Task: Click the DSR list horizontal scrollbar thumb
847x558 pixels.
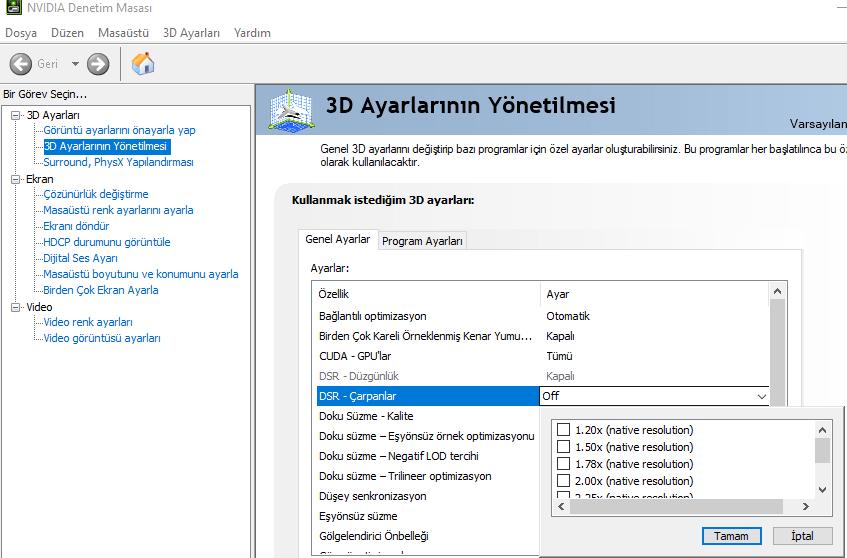Action: pos(676,507)
